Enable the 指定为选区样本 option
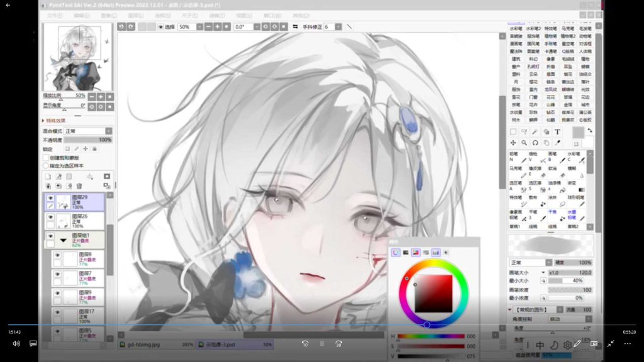This screenshot has width=644, height=362. (46, 166)
